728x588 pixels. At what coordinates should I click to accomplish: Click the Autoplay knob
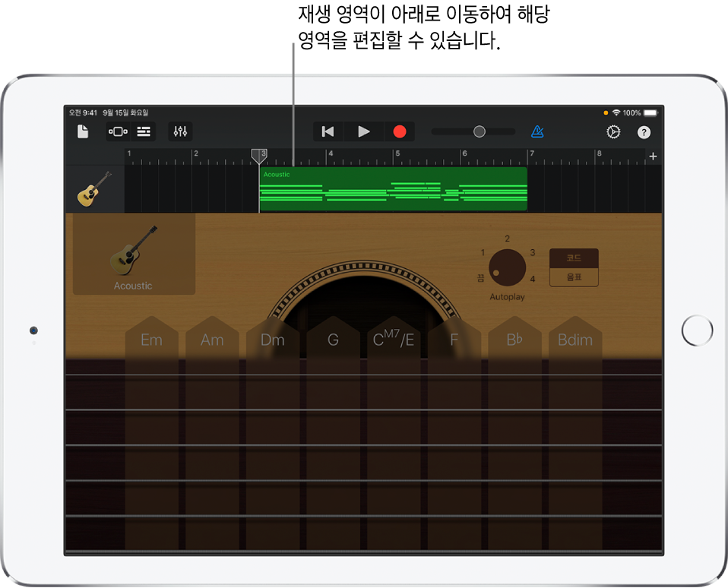point(507,267)
